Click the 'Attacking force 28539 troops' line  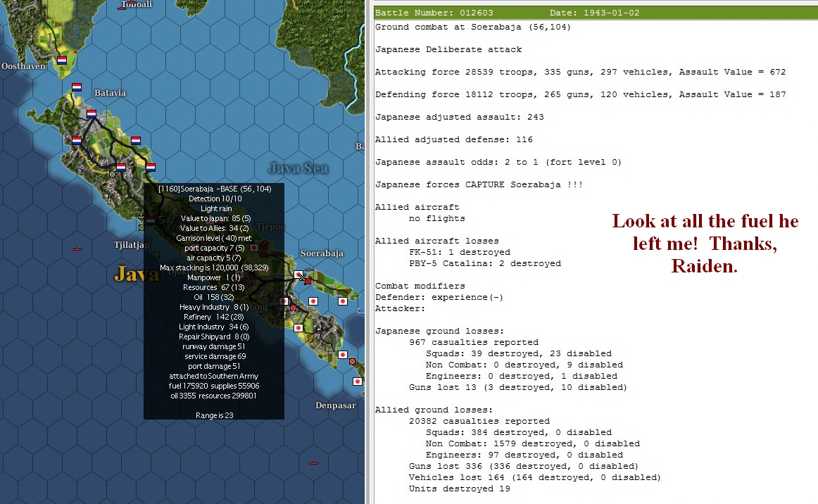580,72
